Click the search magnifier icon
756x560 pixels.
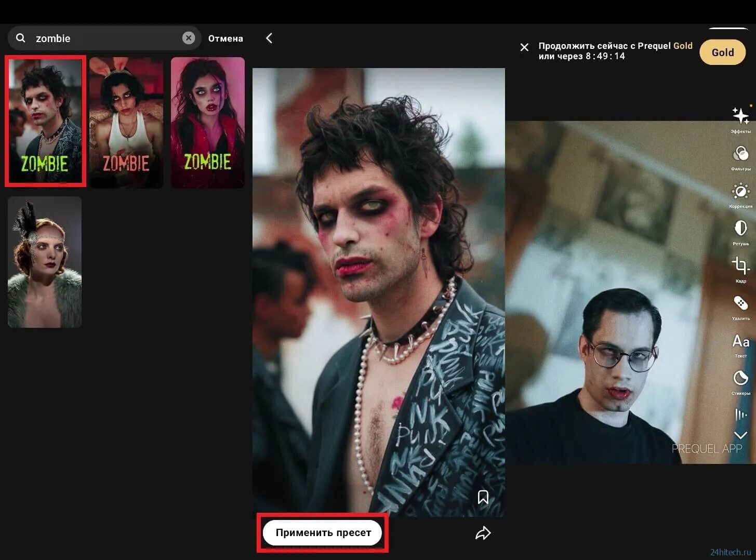click(x=21, y=38)
